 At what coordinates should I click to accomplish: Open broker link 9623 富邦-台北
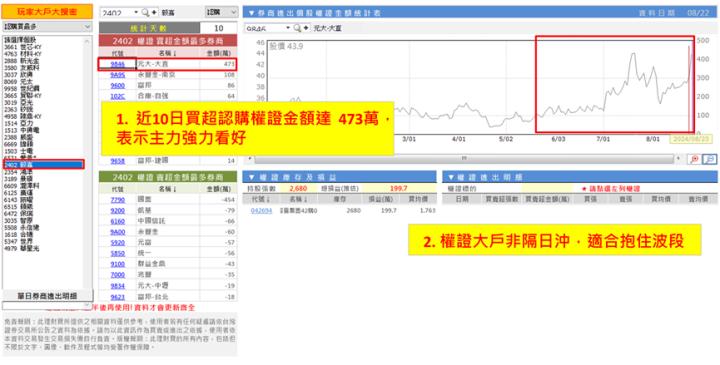[118, 297]
